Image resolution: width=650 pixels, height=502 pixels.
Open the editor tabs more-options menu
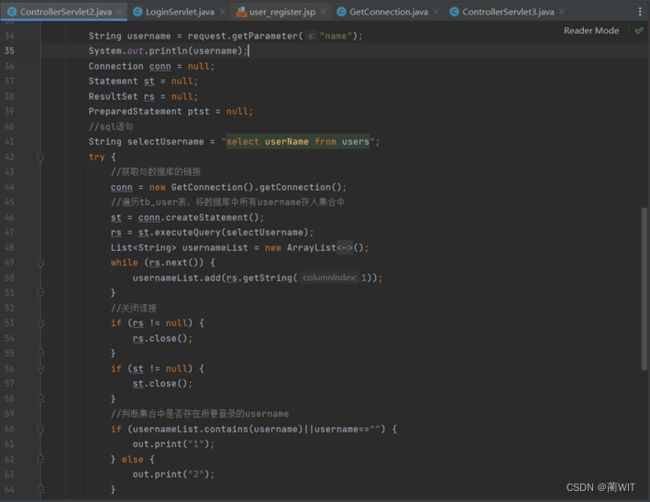640,12
